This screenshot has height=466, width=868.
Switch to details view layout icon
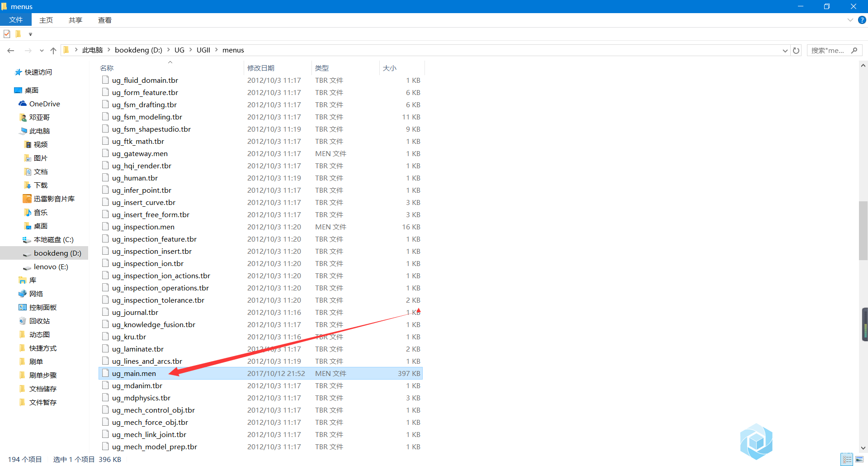pos(847,459)
